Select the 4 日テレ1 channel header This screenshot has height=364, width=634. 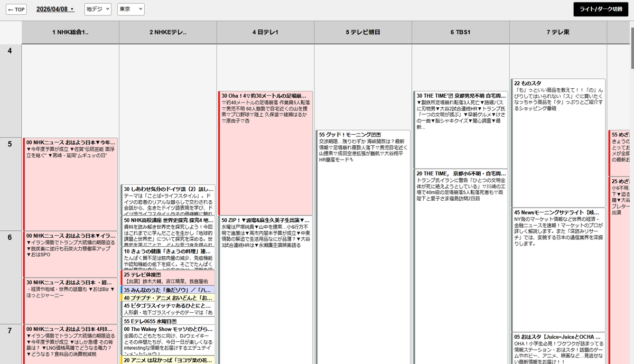point(265,32)
